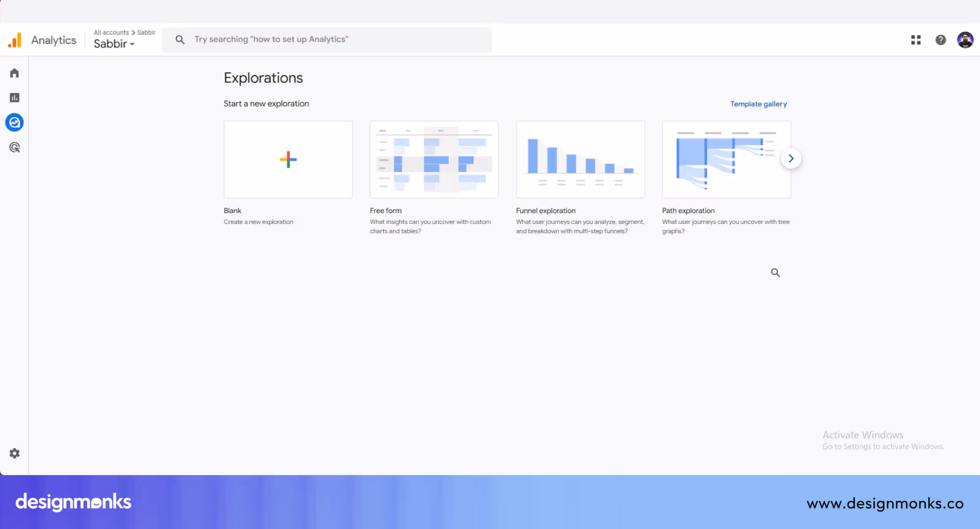Select the Free form template thumbnail
Screen dimensions: 980x529
click(434, 160)
